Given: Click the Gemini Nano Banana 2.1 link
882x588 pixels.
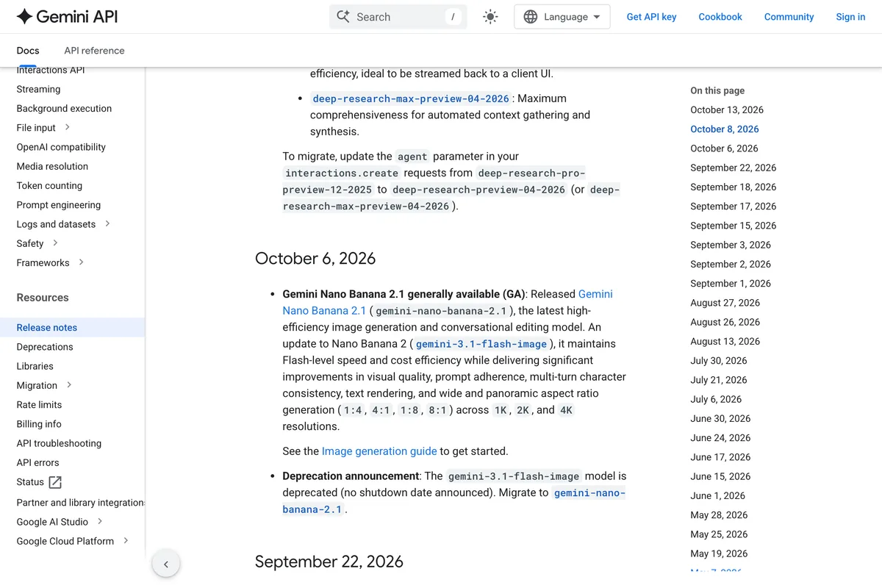Looking at the screenshot, I should tap(448, 302).
